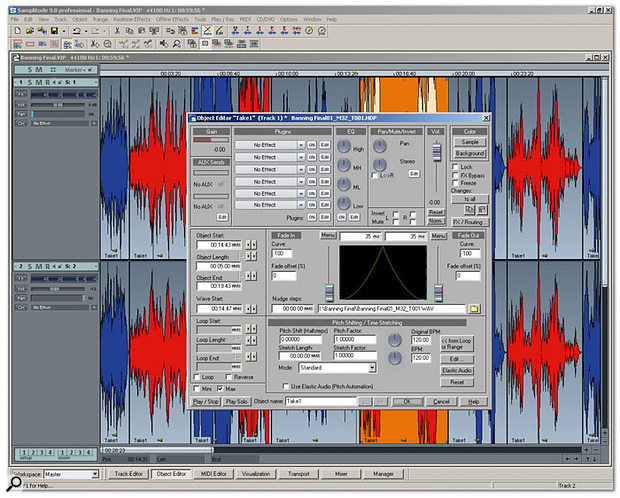Select the scissors cut-mode icon in second toolbar

[95, 44]
